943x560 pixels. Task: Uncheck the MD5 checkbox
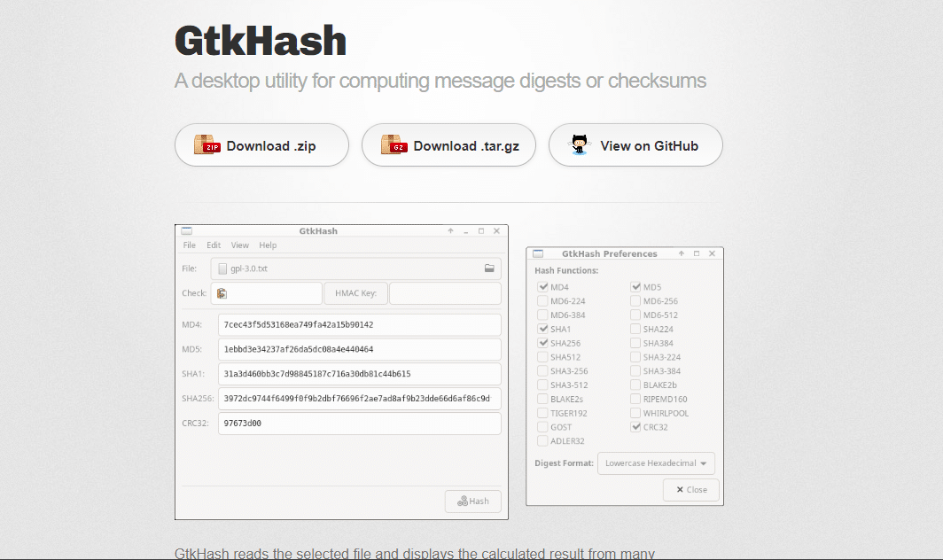click(635, 287)
